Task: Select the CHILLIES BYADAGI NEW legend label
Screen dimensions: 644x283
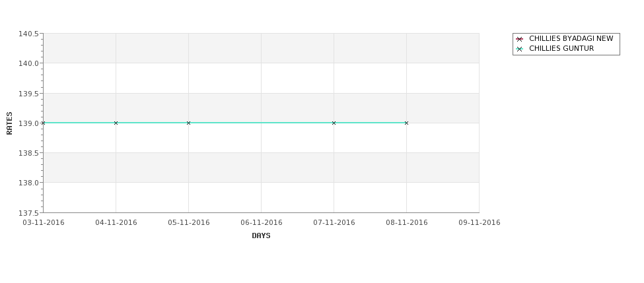Action: point(571,38)
